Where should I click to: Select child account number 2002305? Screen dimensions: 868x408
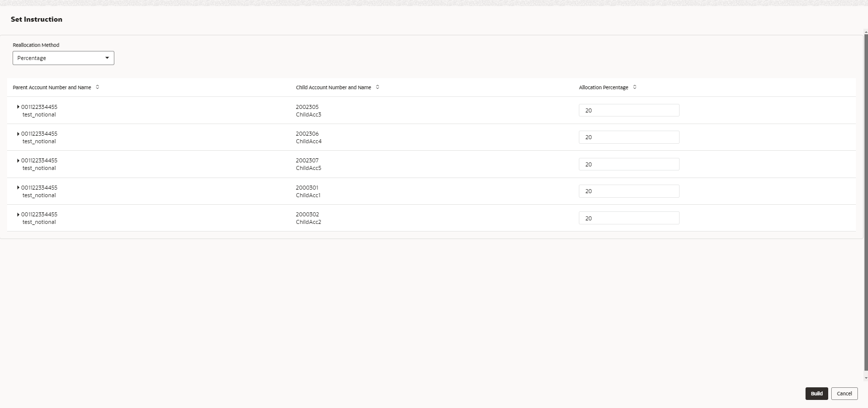[307, 107]
